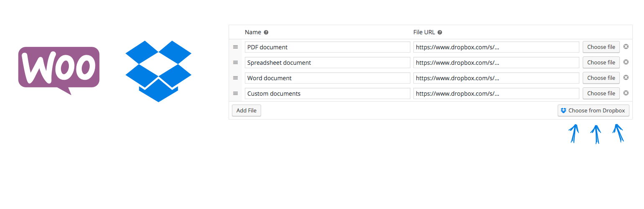Remove the Custom documents row

(626, 93)
